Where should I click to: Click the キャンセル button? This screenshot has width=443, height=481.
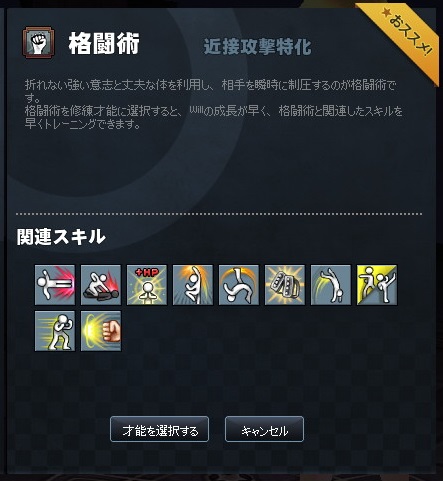point(264,429)
